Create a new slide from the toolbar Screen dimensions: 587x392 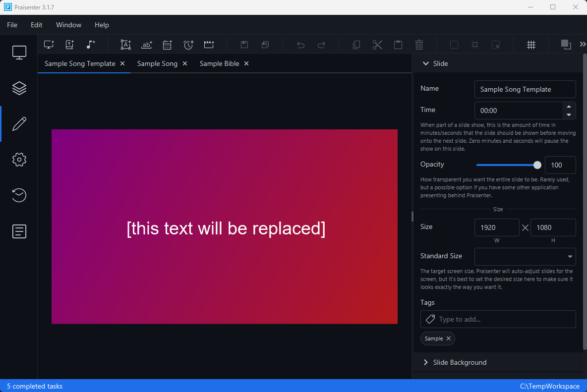pyautogui.click(x=49, y=44)
